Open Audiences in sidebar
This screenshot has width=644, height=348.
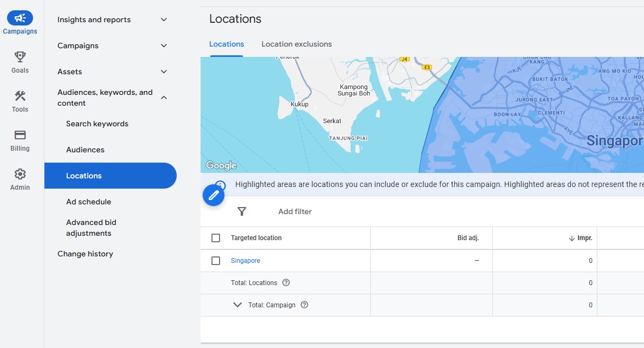tap(85, 150)
